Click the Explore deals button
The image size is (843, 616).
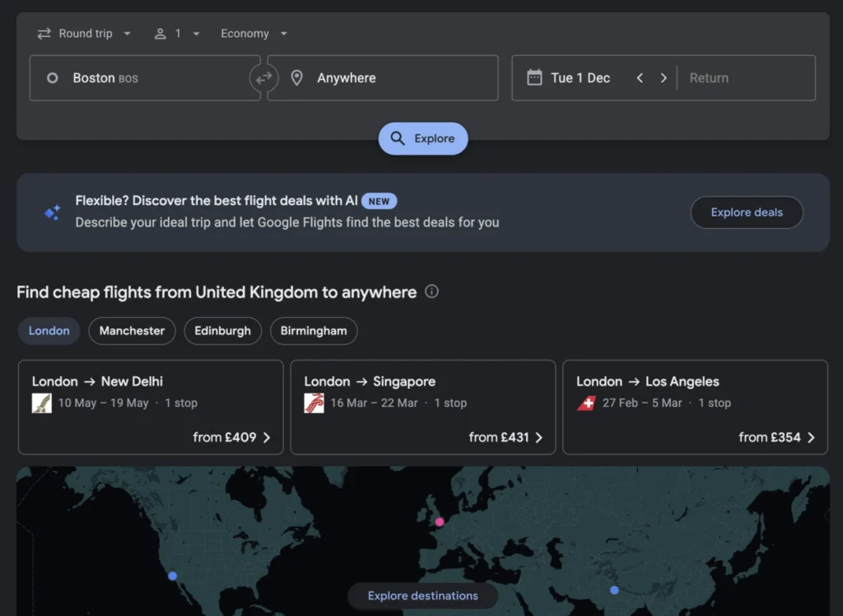(x=746, y=212)
